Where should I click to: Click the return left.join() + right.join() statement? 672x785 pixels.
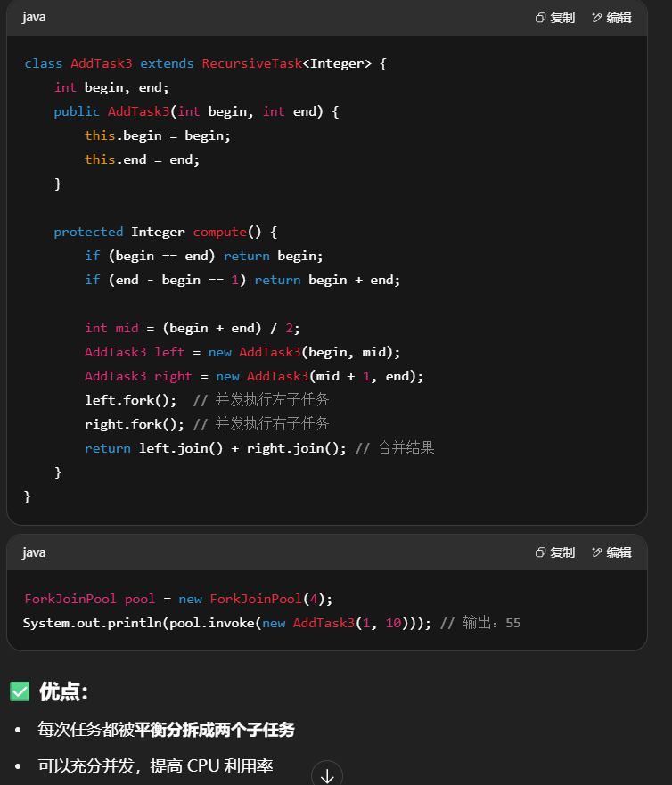tap(215, 448)
